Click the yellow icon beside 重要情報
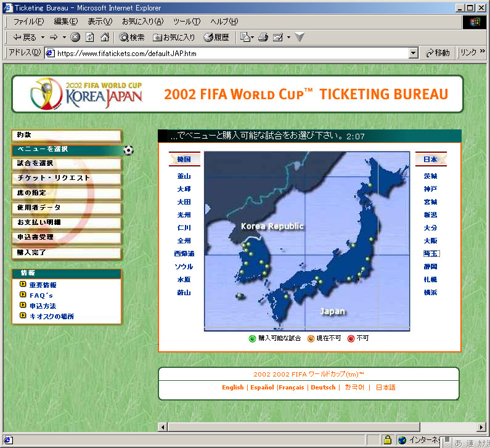The width and height of the screenshot is (490, 448). 23,284
